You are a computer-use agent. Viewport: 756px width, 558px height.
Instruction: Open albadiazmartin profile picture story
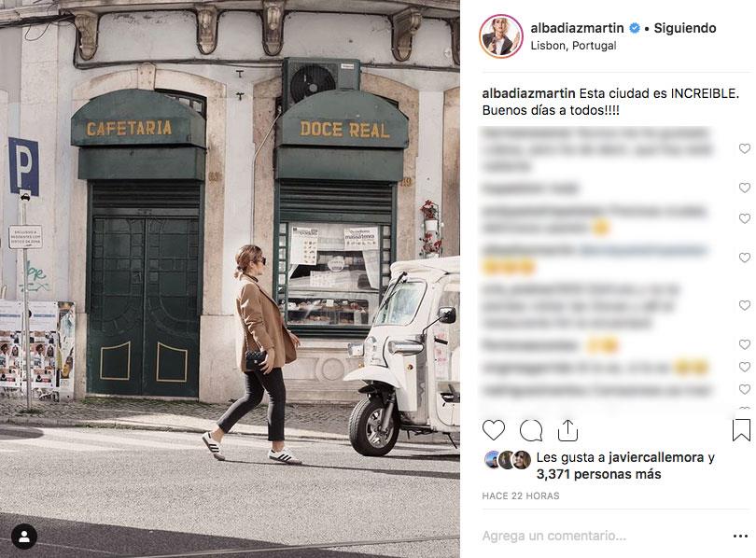[501, 36]
